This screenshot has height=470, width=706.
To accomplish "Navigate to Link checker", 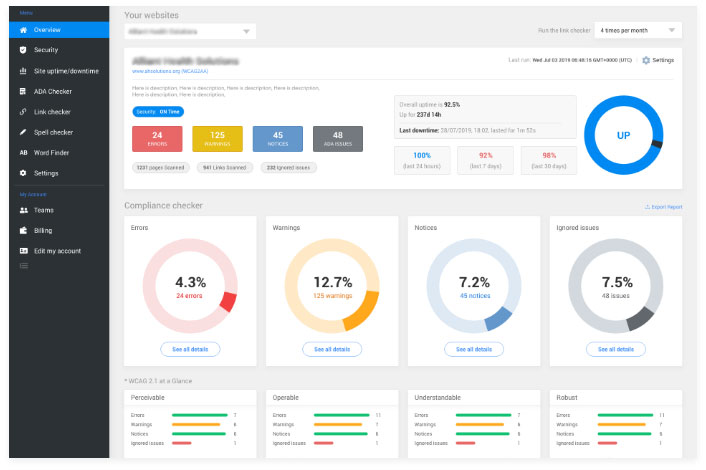I will 59,112.
